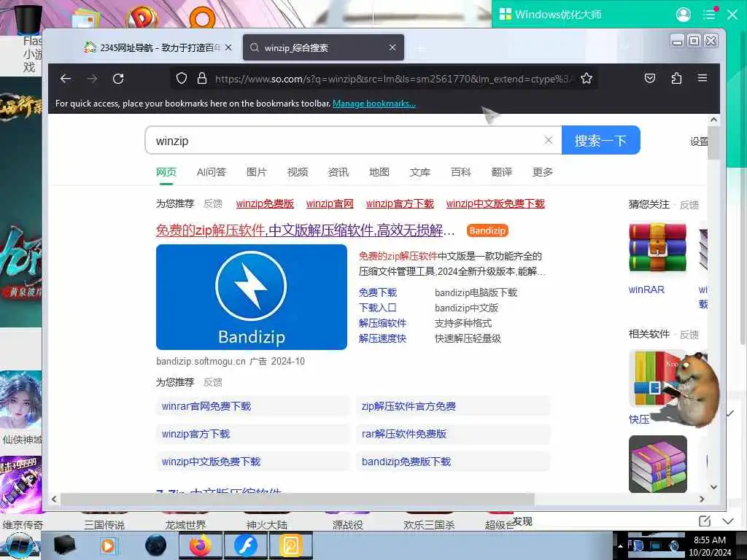Expand the chevron at bottom right panel
The width and height of the screenshot is (747, 560).
pos(728,521)
